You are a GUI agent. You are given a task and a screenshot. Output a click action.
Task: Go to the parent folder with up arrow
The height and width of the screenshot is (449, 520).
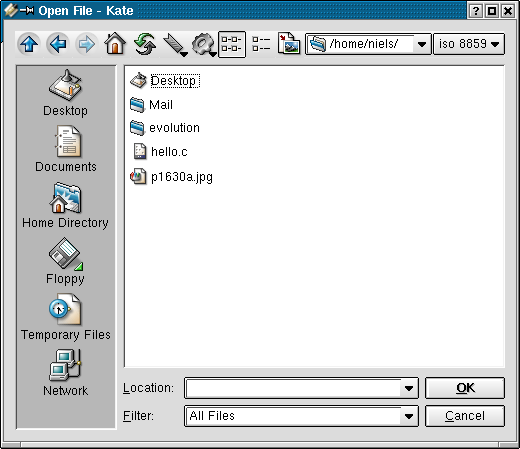(29, 44)
